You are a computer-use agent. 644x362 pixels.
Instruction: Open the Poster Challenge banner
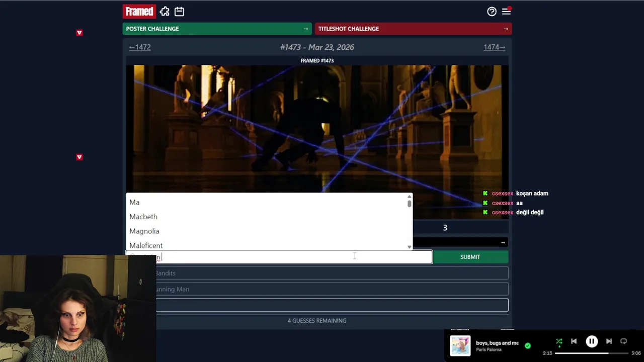pos(217,29)
